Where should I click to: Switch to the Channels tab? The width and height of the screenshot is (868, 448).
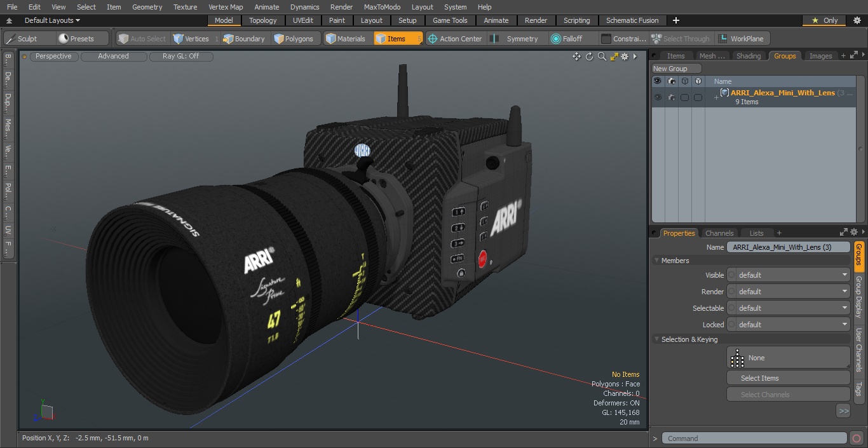[719, 233]
